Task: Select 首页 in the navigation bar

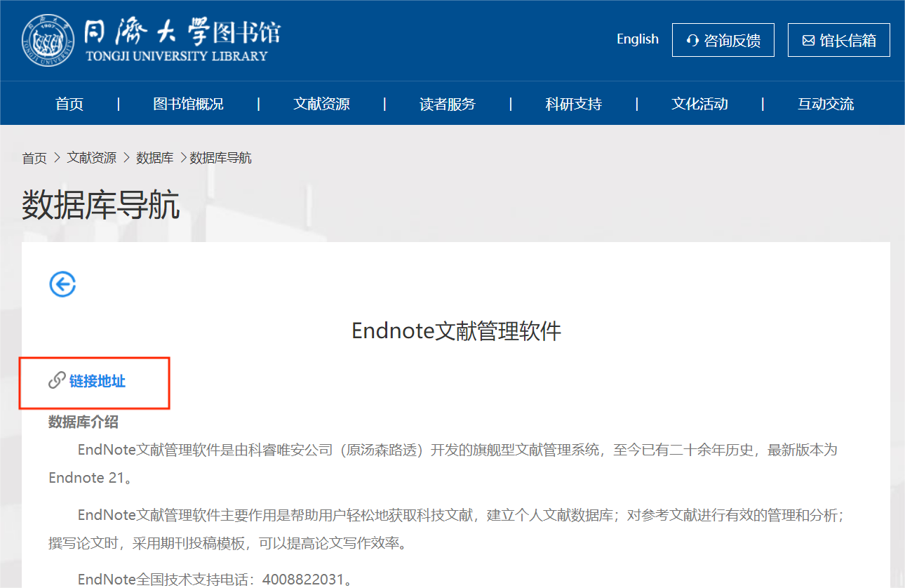Action: pyautogui.click(x=69, y=104)
